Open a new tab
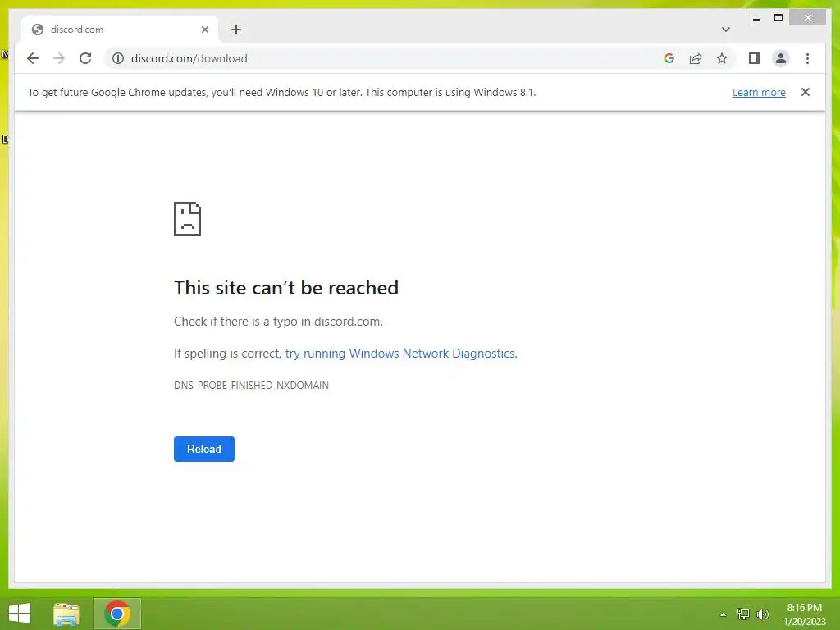 [236, 30]
